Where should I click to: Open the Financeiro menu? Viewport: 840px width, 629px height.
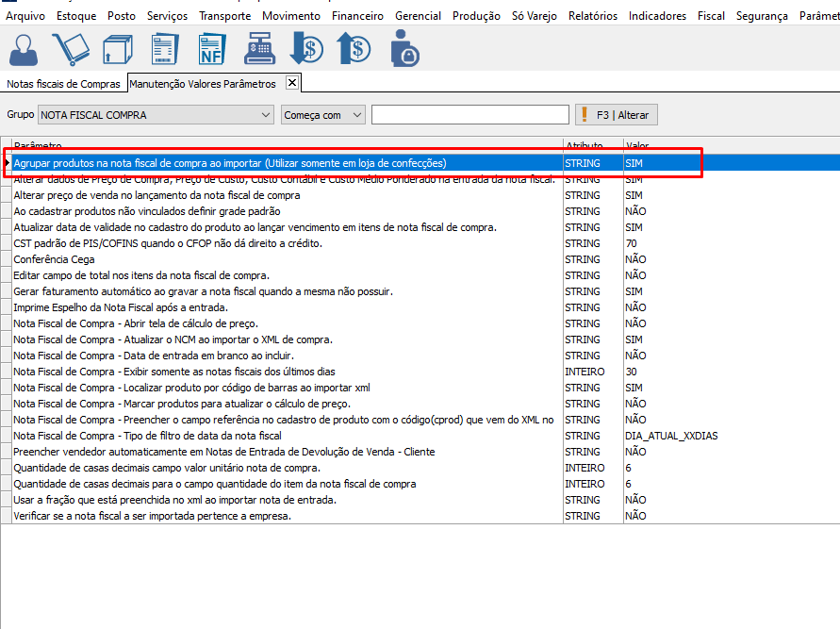357,16
